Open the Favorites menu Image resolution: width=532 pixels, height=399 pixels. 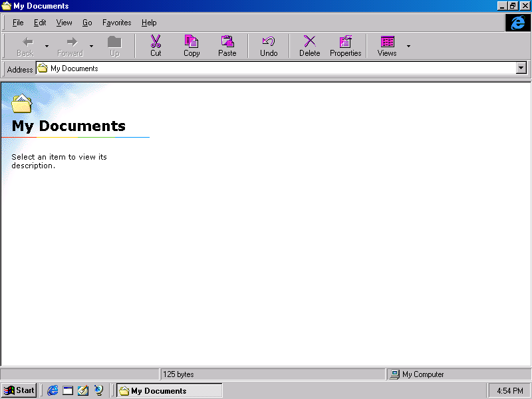pos(117,23)
